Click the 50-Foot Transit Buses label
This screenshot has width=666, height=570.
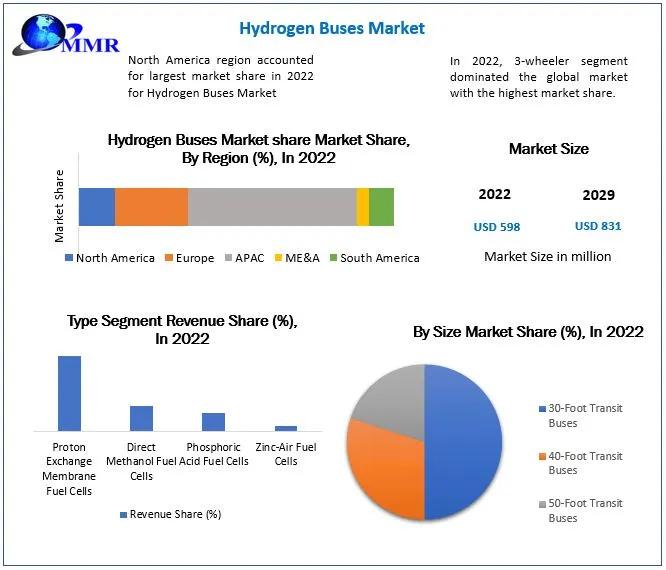point(585,511)
